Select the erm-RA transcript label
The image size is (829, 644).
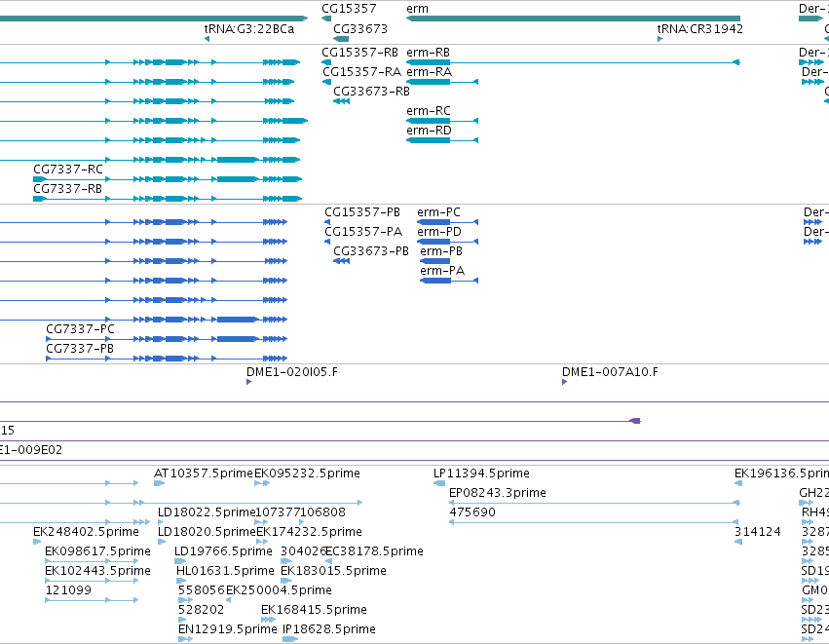point(429,72)
